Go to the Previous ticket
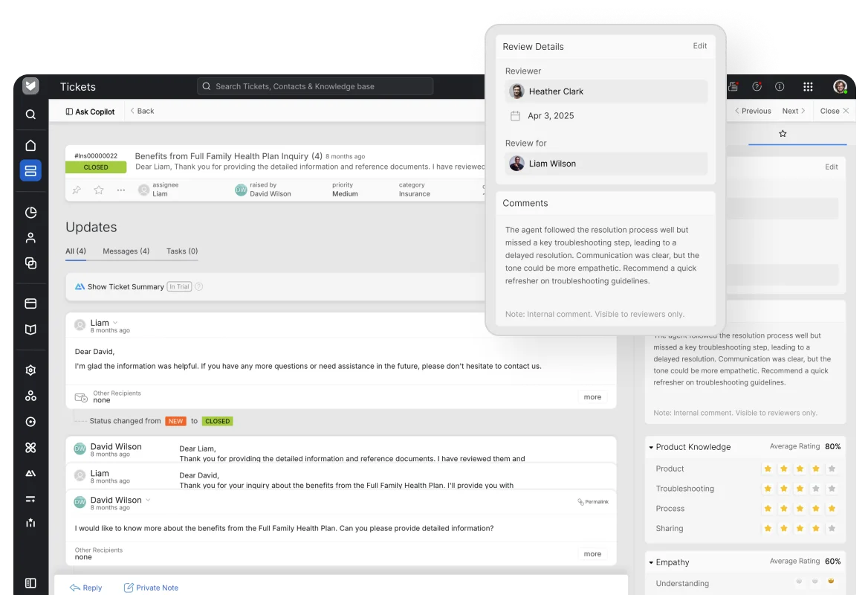Screen dimensions: 868x595 coord(753,111)
